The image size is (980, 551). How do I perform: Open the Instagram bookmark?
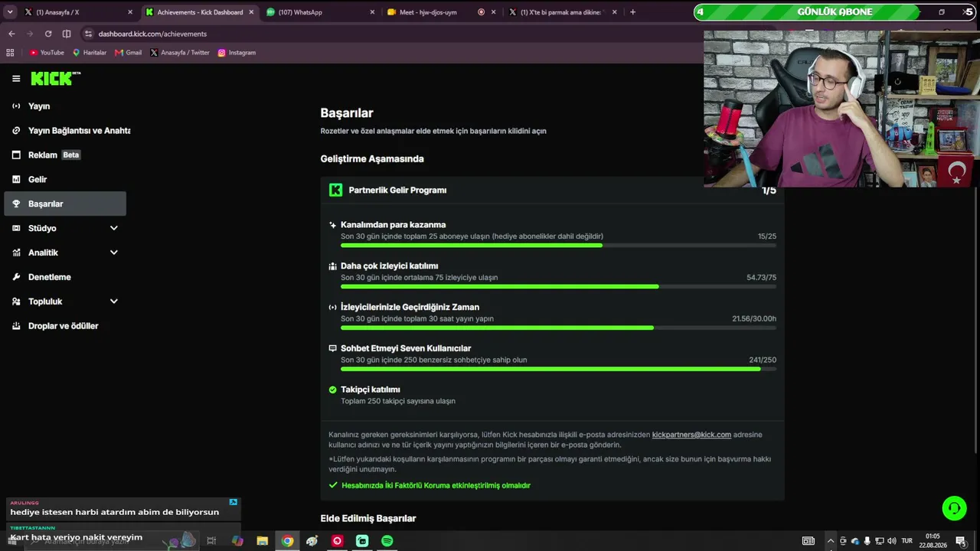pyautogui.click(x=237, y=53)
